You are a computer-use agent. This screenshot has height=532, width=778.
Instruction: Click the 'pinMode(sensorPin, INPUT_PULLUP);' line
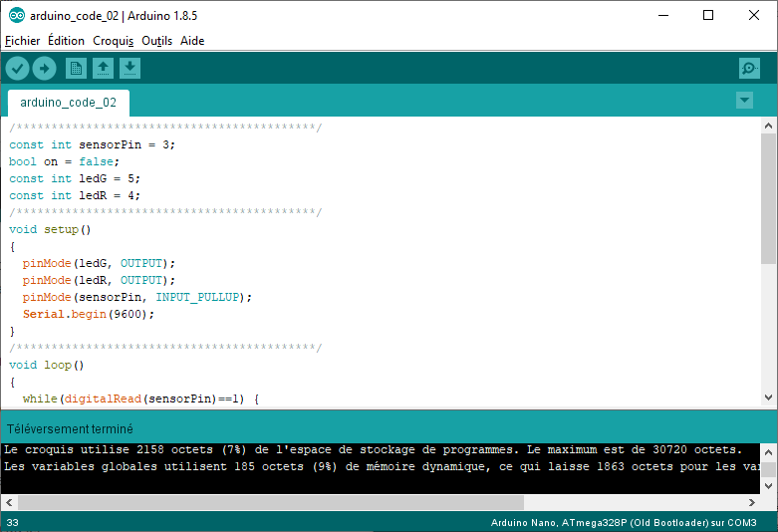tap(136, 297)
